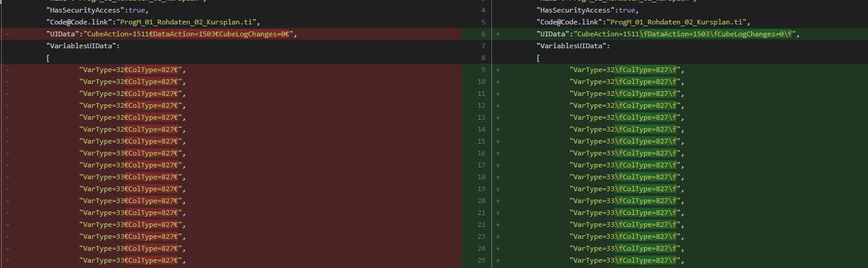The image size is (868, 268).
Task: Click the opening bracket in the left pane
Action: [48, 58]
